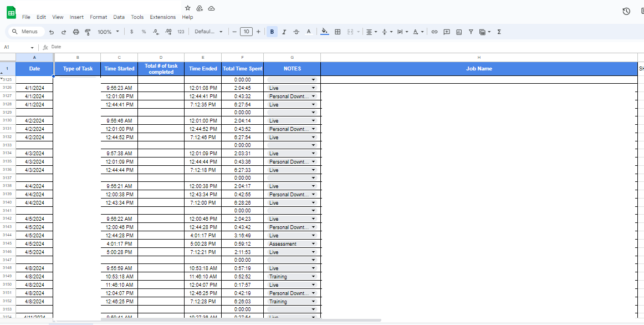Open vertical align dropdown
This screenshot has width=644, height=325.
[x=387, y=32]
